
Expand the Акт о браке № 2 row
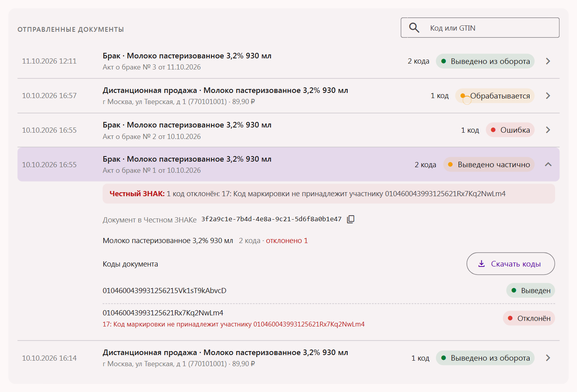click(x=548, y=130)
